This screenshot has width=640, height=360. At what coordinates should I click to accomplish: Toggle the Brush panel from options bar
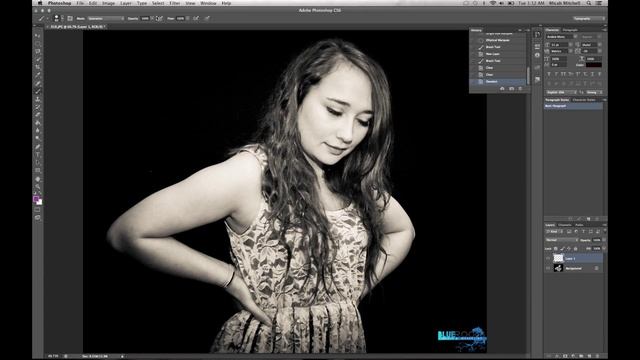tap(70, 18)
